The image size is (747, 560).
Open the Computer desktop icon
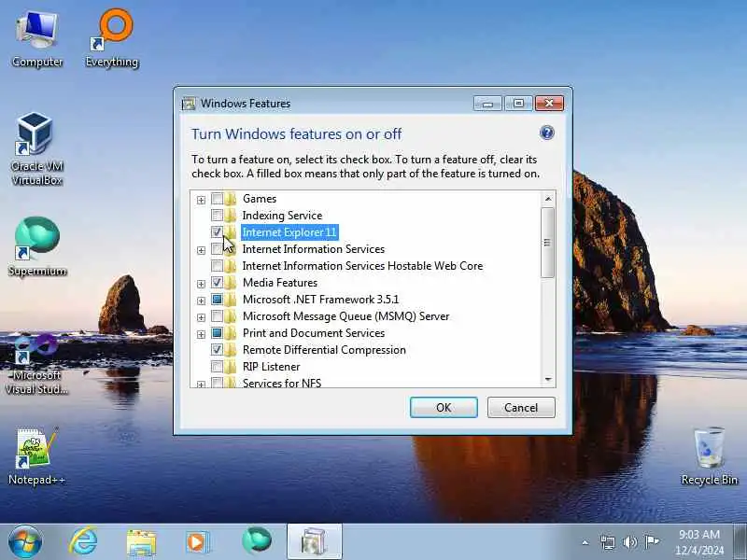(37, 40)
